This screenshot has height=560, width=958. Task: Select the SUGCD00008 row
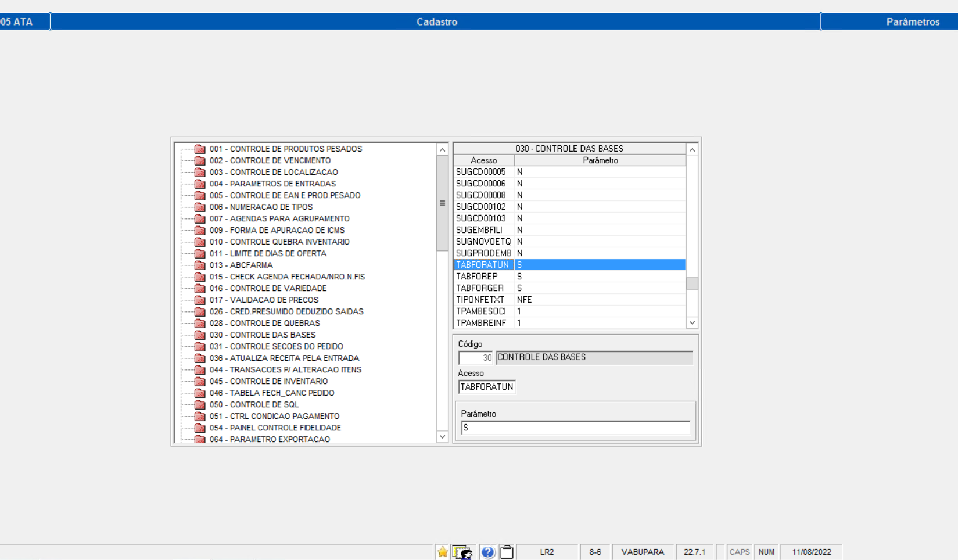point(569,195)
